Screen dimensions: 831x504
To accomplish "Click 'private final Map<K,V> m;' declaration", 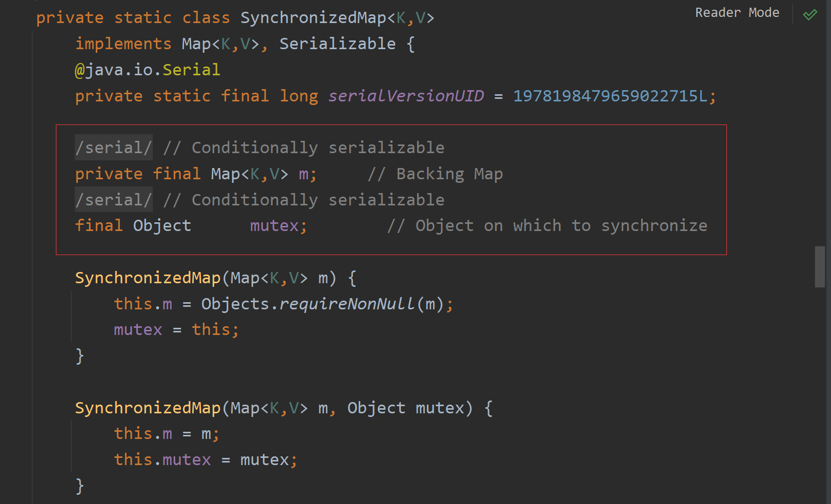I will pyautogui.click(x=196, y=174).
